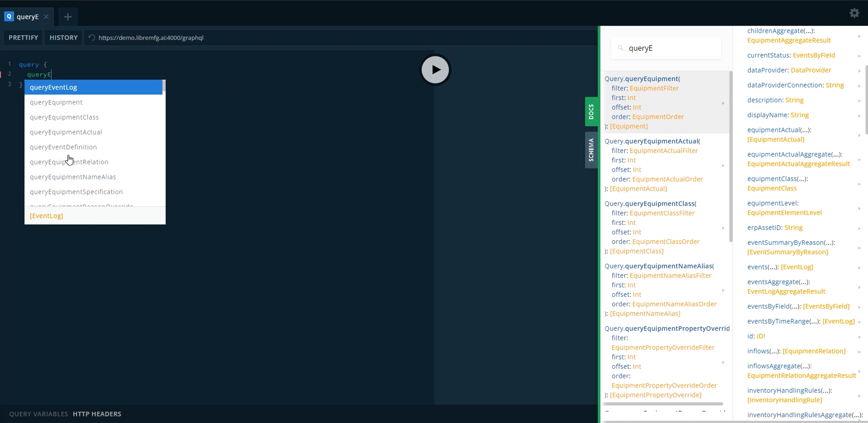The image size is (868, 423).
Task: Expand arrow for queryEquipmentActual result
Action: [723, 165]
